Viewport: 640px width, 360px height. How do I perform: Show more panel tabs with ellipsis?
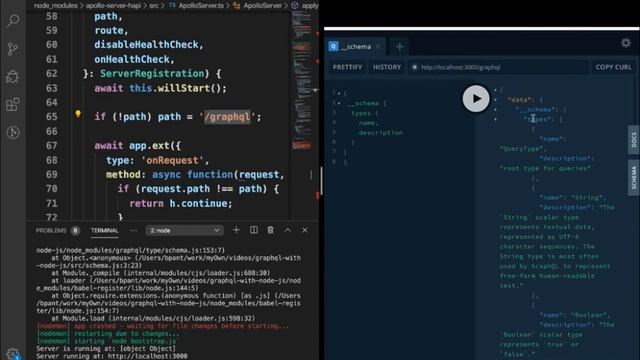tap(133, 230)
